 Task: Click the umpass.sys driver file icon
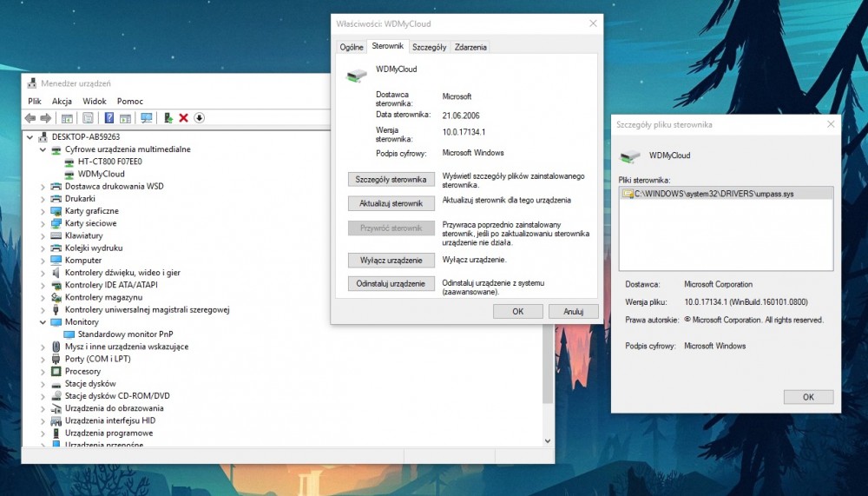pos(628,194)
